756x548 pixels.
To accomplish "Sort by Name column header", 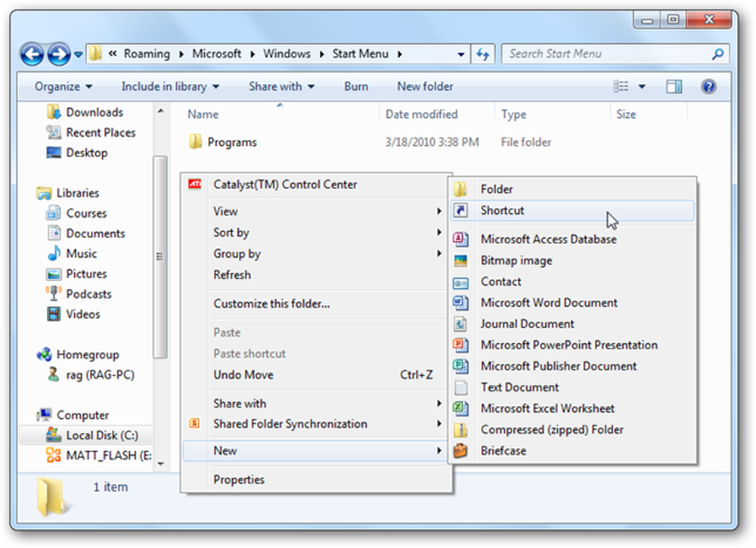I will coord(203,115).
